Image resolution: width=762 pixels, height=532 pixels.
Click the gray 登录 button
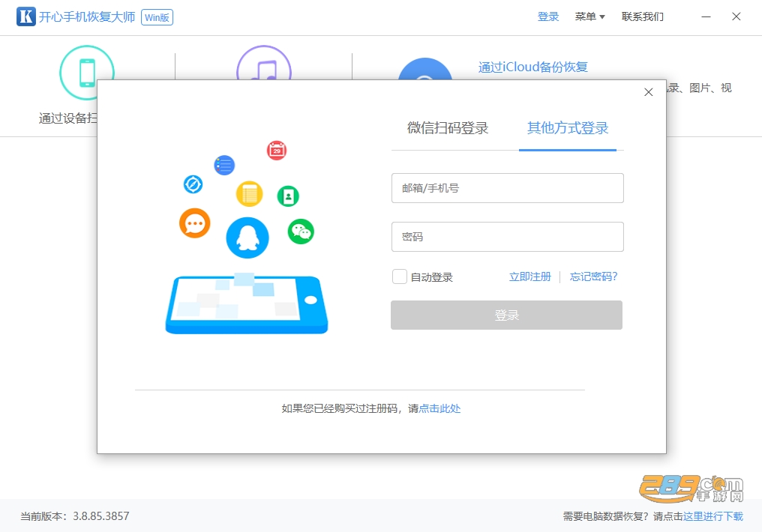tap(506, 315)
